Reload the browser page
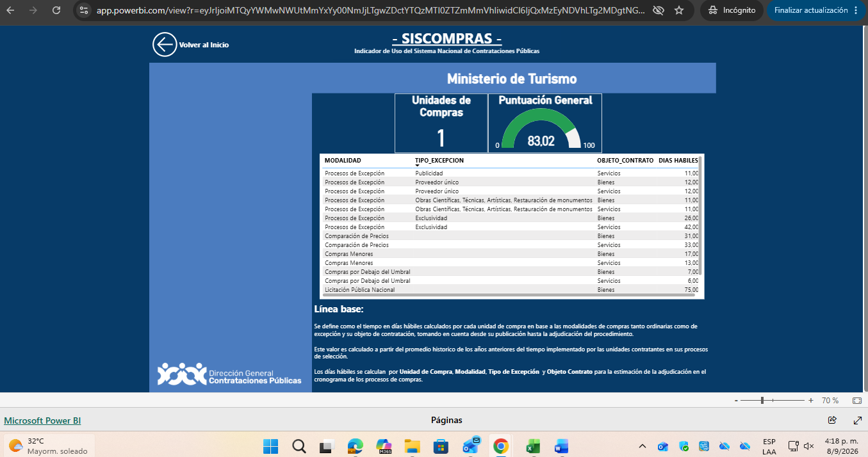 pyautogui.click(x=56, y=10)
